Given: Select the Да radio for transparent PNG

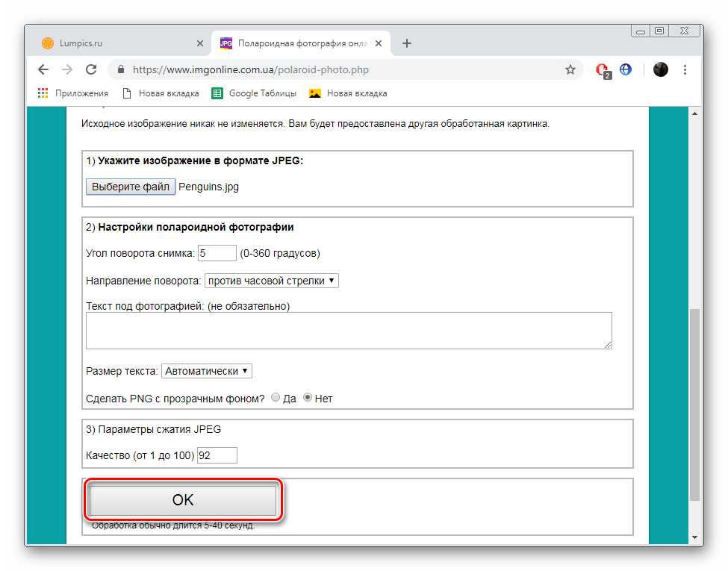Looking at the screenshot, I should click(276, 398).
